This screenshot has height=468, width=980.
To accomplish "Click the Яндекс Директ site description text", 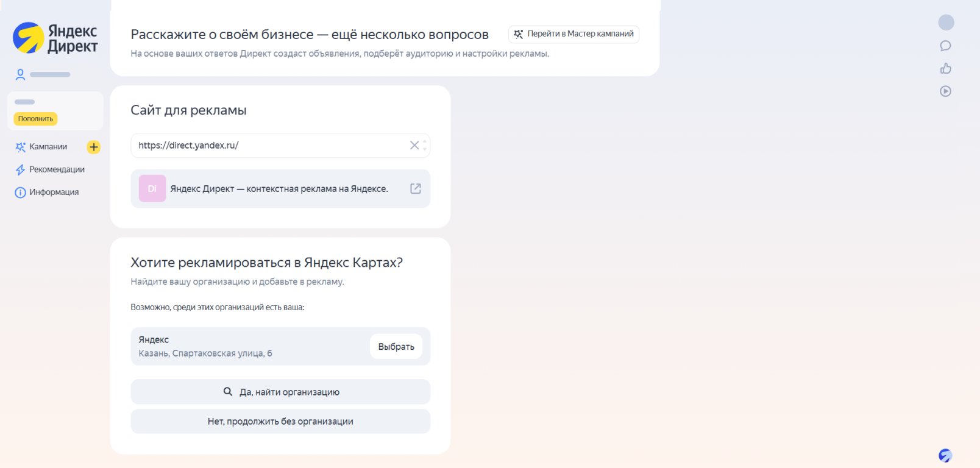I will [279, 189].
